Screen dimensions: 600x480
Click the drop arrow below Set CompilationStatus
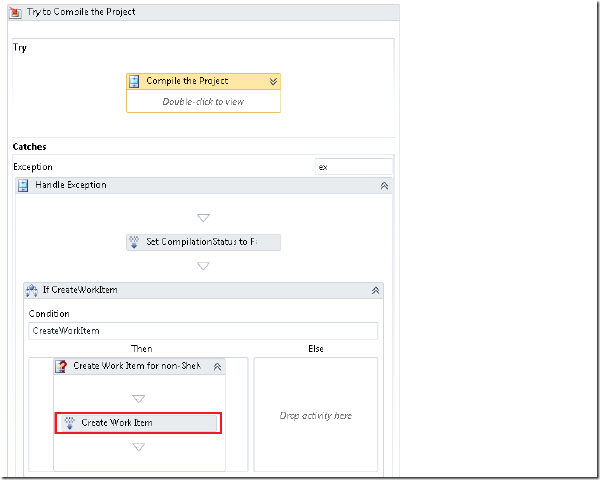pos(203,266)
